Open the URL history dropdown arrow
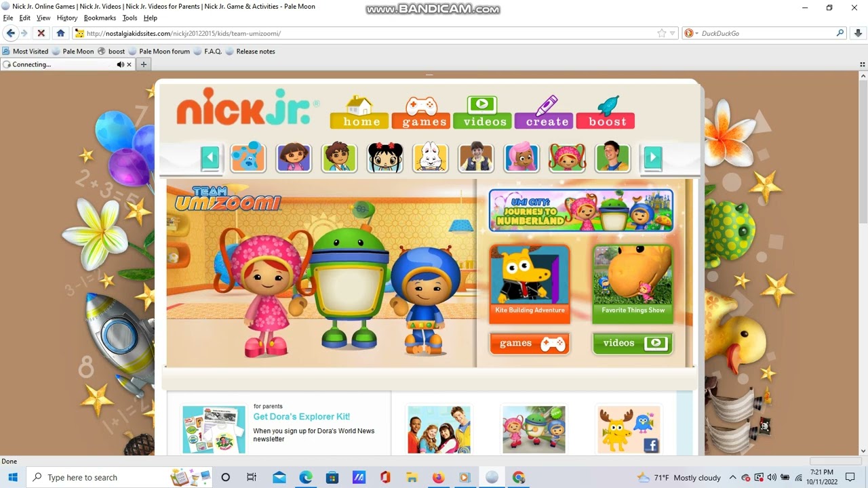868x488 pixels. click(x=673, y=33)
